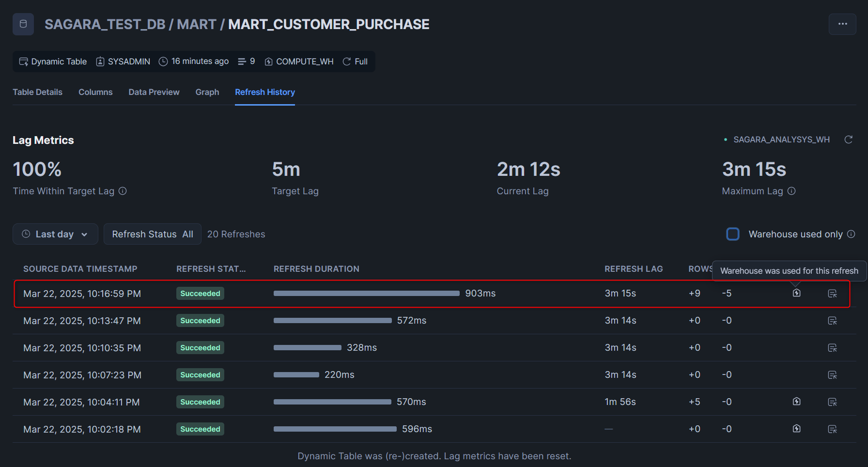868x467 pixels.
Task: Click the REFRESH LAG column header
Action: pos(634,269)
